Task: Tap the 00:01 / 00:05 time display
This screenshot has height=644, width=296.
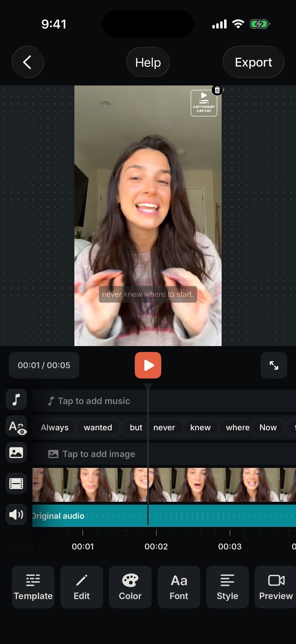Action: point(44,365)
